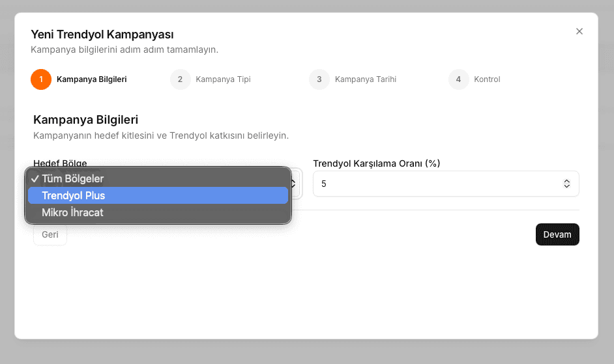The image size is (614, 364).
Task: Click the 'Kampanya Bilgileri' section heading
Action: tap(86, 120)
